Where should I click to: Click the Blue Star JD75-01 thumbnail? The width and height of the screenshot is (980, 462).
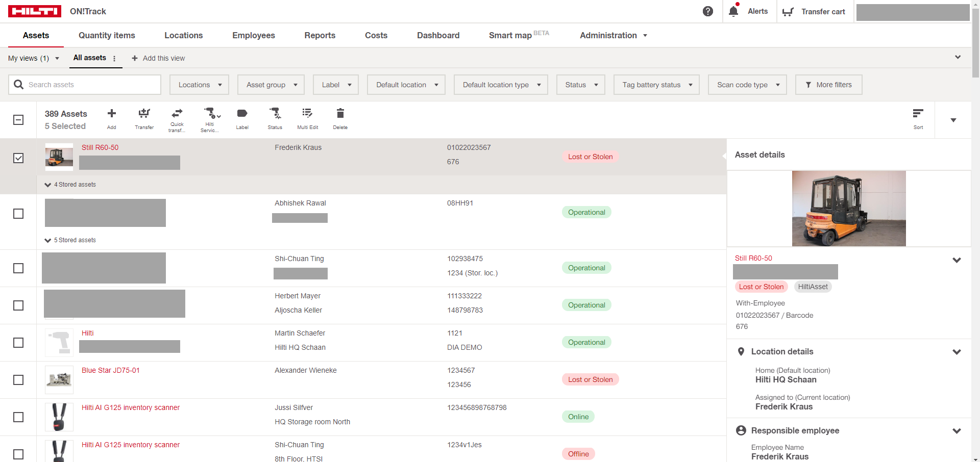(59, 380)
